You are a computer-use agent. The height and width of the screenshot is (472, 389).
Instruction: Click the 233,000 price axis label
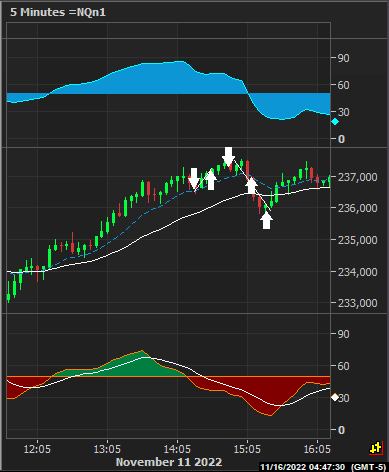(x=358, y=303)
